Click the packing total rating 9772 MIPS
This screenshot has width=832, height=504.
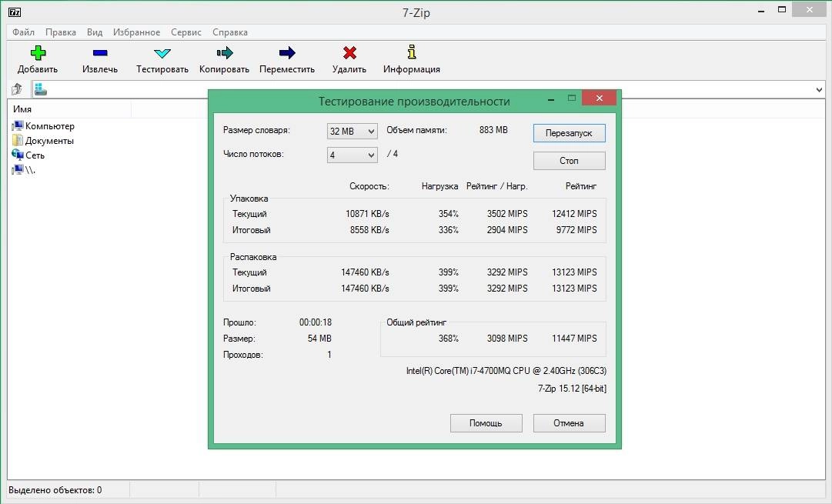[576, 230]
